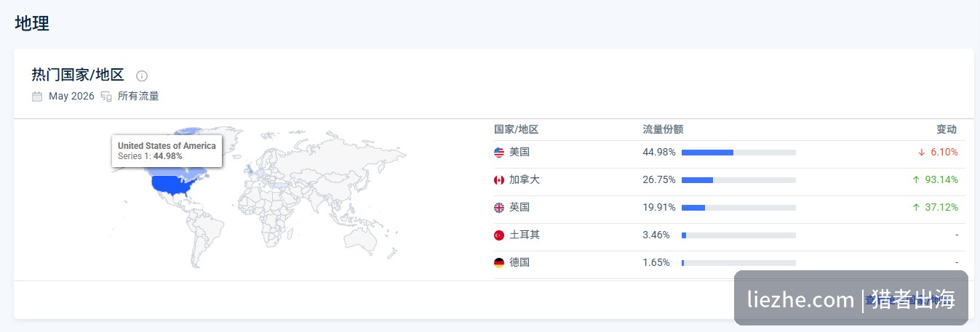Click the red down arrow by 6.10%
The image size is (980, 332).
tap(922, 153)
